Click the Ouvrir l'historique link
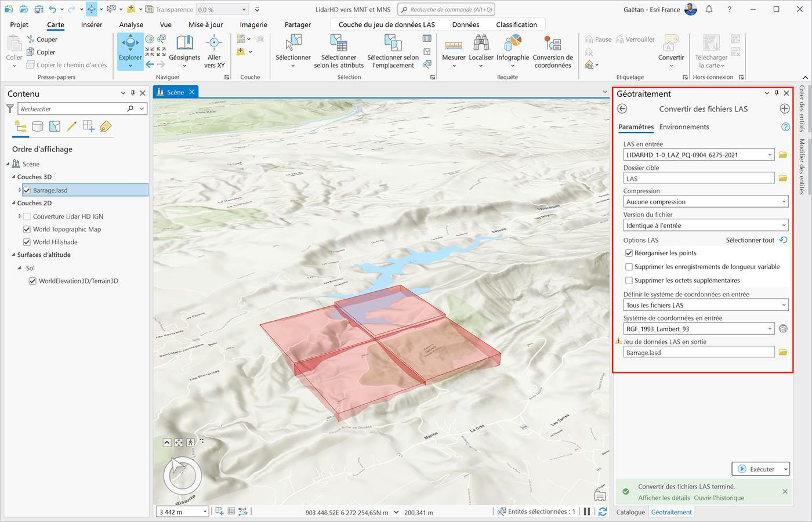This screenshot has width=812, height=522. 719,498
